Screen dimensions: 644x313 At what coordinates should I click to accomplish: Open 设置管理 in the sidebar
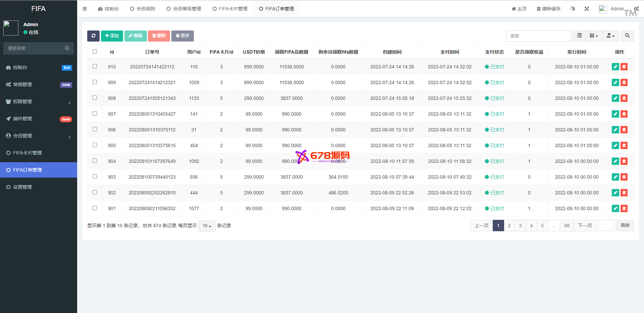click(22, 187)
